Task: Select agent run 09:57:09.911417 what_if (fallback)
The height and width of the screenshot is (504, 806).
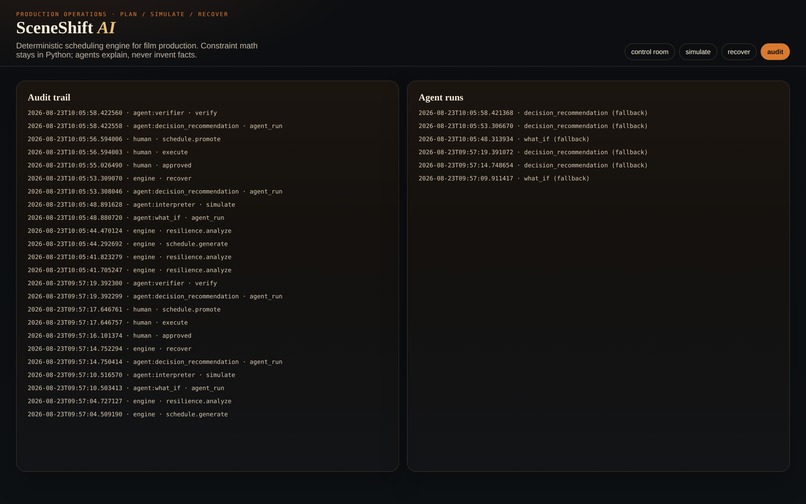Action: coord(504,178)
